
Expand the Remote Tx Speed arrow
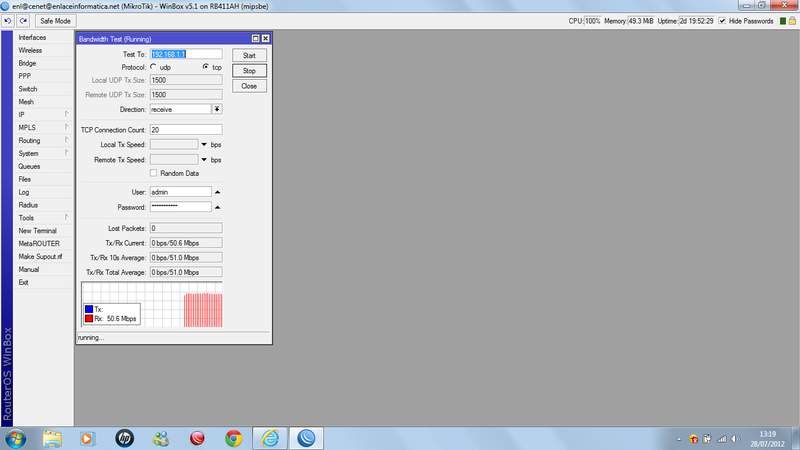coord(204,160)
